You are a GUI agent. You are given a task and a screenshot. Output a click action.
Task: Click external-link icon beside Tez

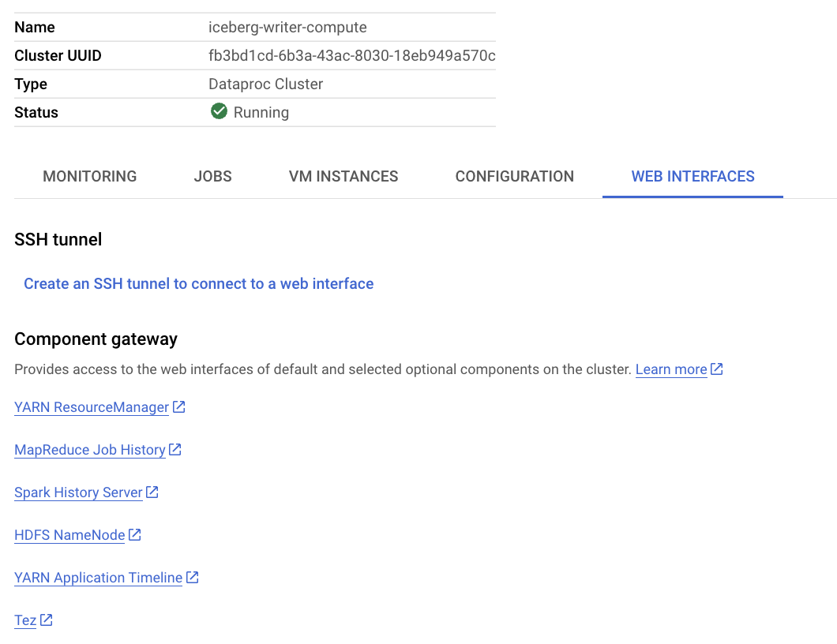tap(47, 620)
